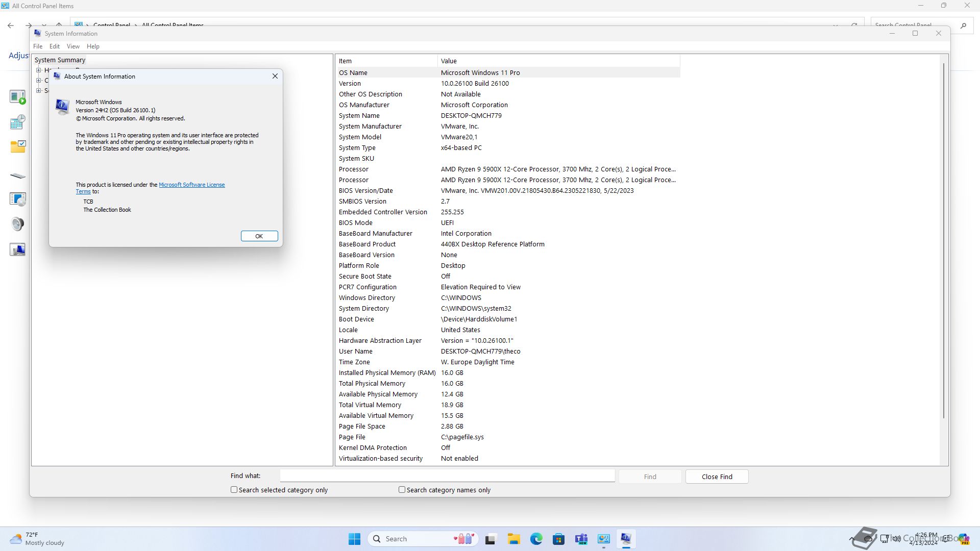Open the monitor Control Panel icon at bottom
Image resolution: width=980 pixels, height=551 pixels.
(18, 249)
